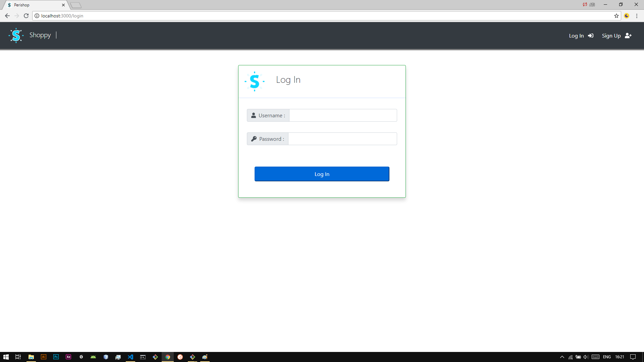The height and width of the screenshot is (362, 644).
Task: Click the Sign Up person icon
Action: click(x=629, y=35)
